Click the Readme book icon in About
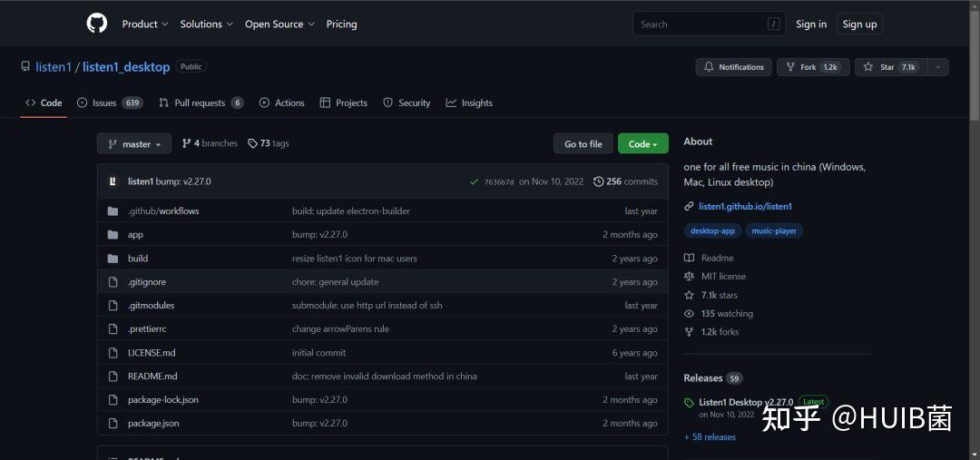The image size is (980, 460). pos(689,258)
